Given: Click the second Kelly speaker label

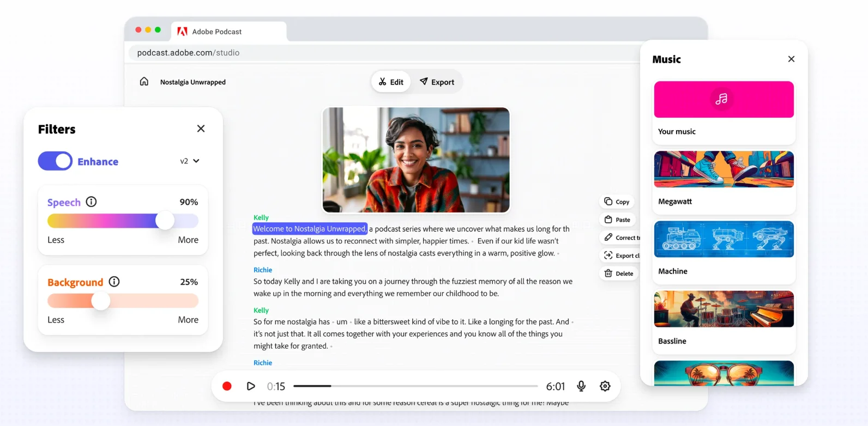Looking at the screenshot, I should click(x=261, y=310).
